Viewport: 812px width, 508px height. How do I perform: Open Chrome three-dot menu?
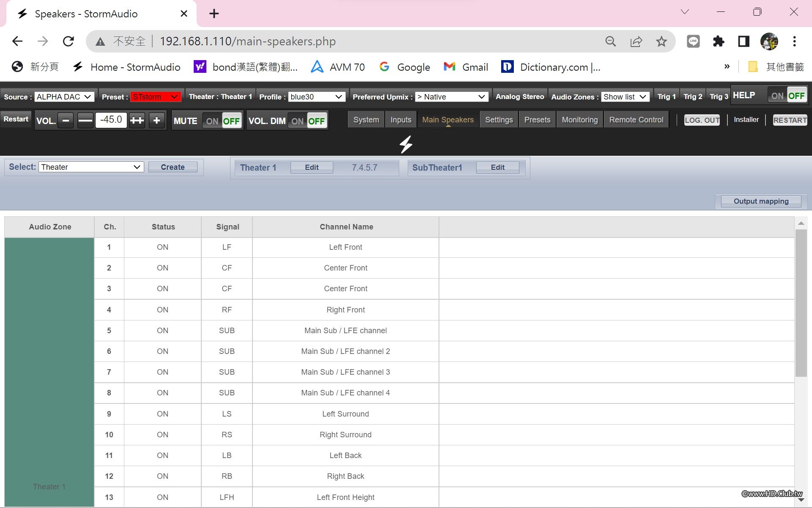tap(795, 41)
